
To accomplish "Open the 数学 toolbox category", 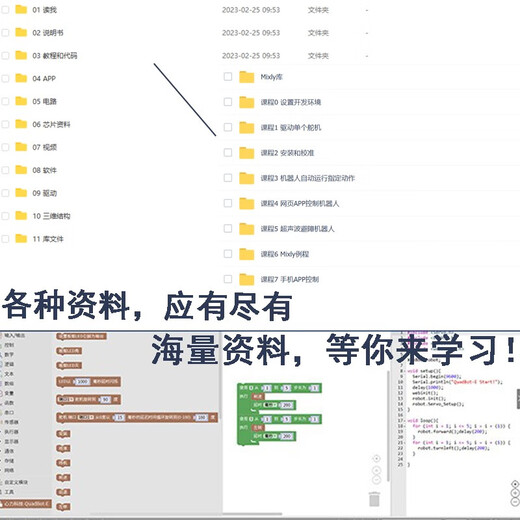I will (x=9, y=355).
